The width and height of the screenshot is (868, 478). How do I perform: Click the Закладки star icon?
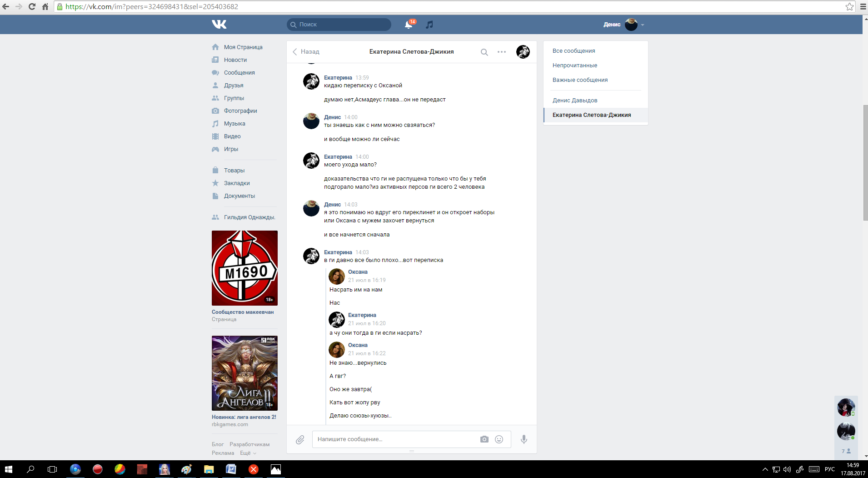[x=215, y=183]
